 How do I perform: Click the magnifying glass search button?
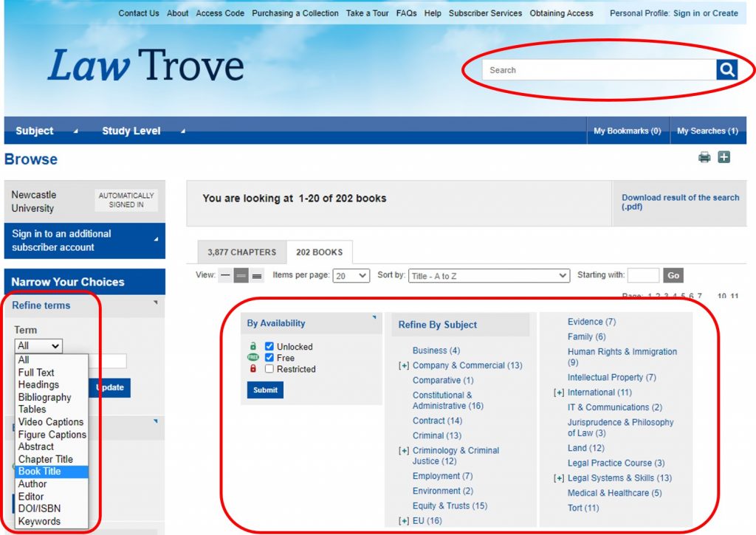pos(726,70)
